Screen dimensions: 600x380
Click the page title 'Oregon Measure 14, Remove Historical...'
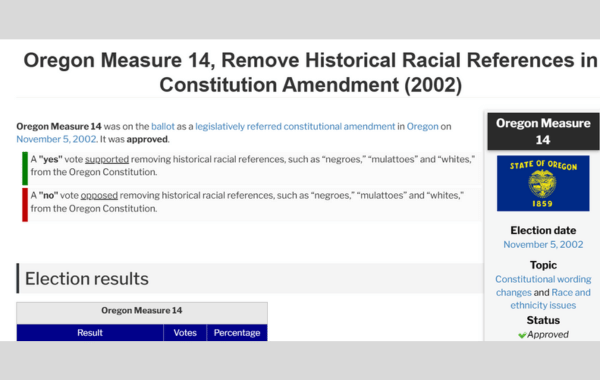pyautogui.click(x=310, y=72)
